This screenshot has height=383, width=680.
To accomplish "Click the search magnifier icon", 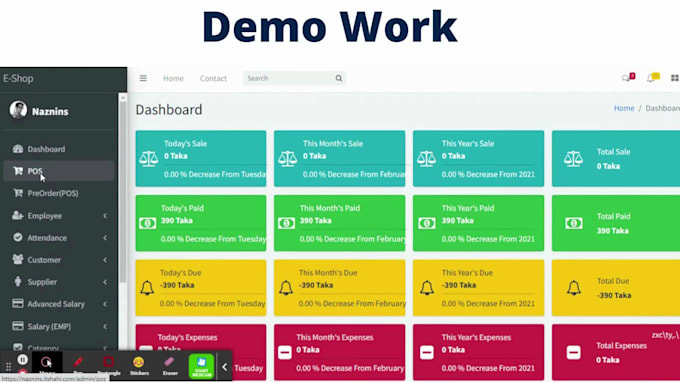I will (339, 79).
